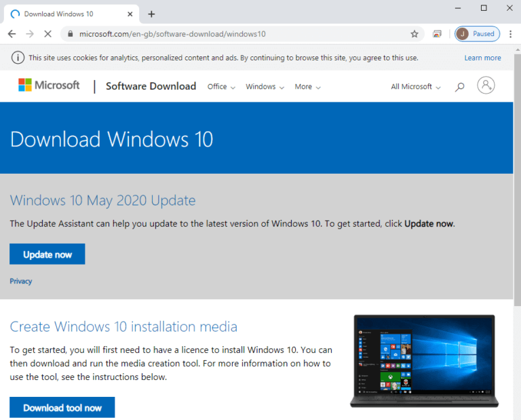This screenshot has height=420, width=521.
Task: Click the Update now button
Action: [x=47, y=254]
